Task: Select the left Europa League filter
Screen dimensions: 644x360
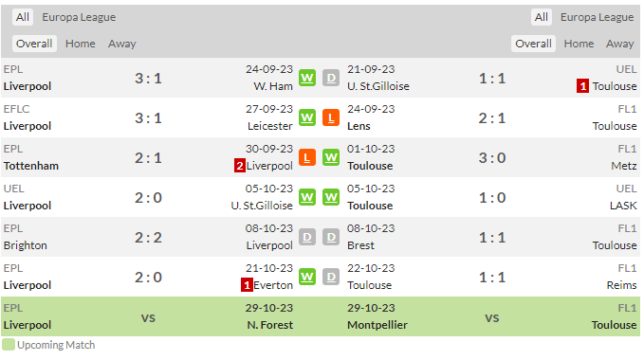Action: coord(79,17)
